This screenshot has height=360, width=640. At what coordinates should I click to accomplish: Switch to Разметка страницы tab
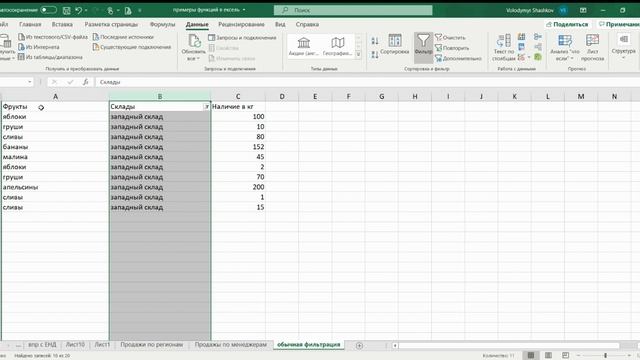click(x=111, y=24)
